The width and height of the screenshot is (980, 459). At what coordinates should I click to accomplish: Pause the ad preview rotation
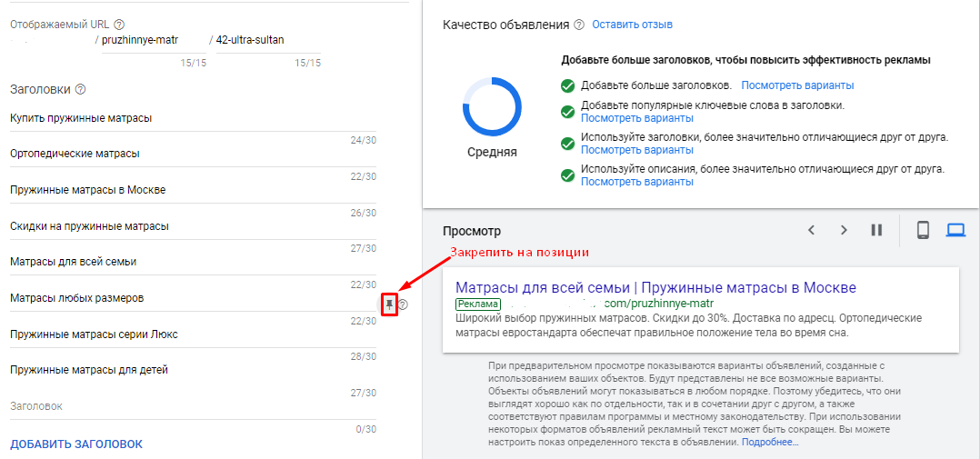click(x=876, y=230)
